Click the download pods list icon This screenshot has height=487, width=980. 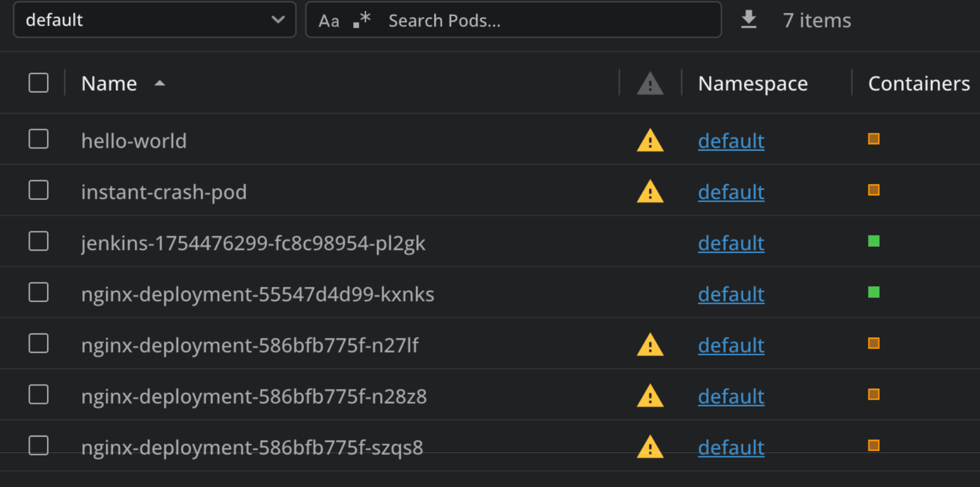[x=749, y=20]
